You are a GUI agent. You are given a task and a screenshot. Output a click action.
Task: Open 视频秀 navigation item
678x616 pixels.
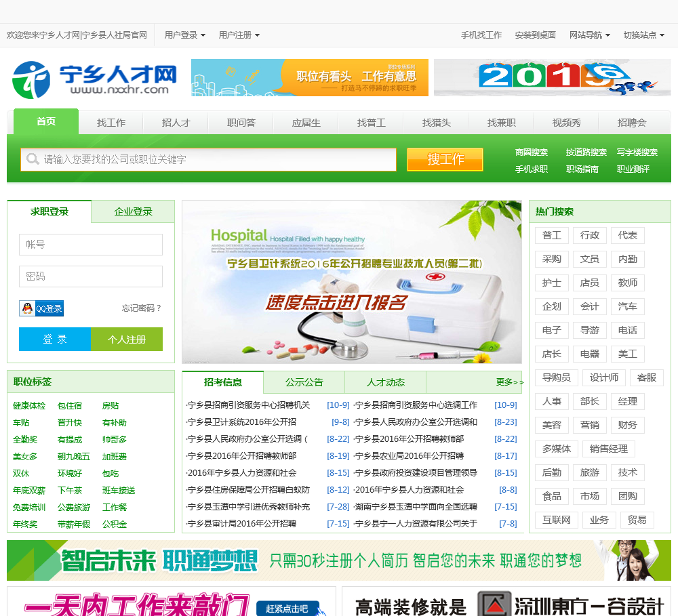[566, 123]
